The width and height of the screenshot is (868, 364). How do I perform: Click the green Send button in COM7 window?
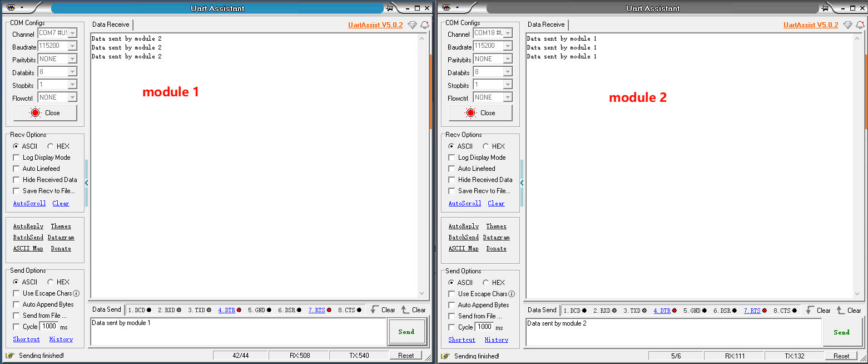(x=406, y=332)
